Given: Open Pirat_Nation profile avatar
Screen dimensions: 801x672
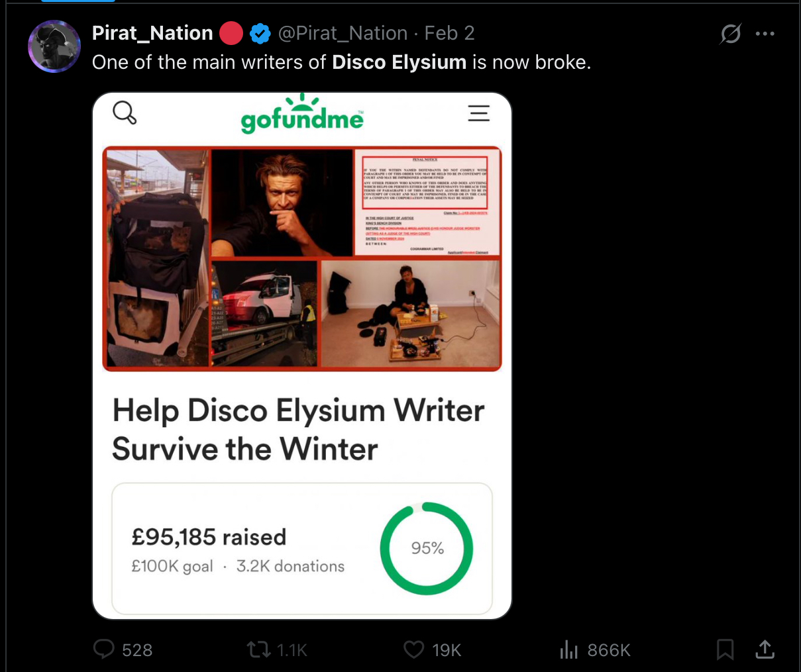Looking at the screenshot, I should [54, 46].
